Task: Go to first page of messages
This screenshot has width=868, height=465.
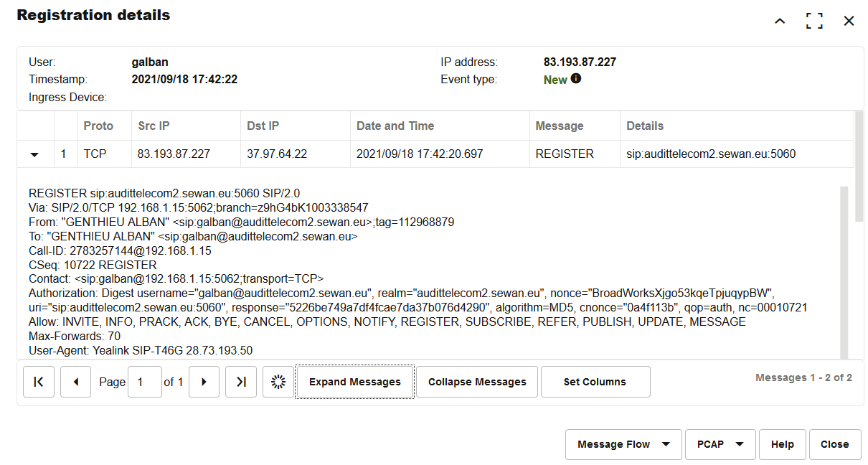Action: pyautogui.click(x=39, y=382)
